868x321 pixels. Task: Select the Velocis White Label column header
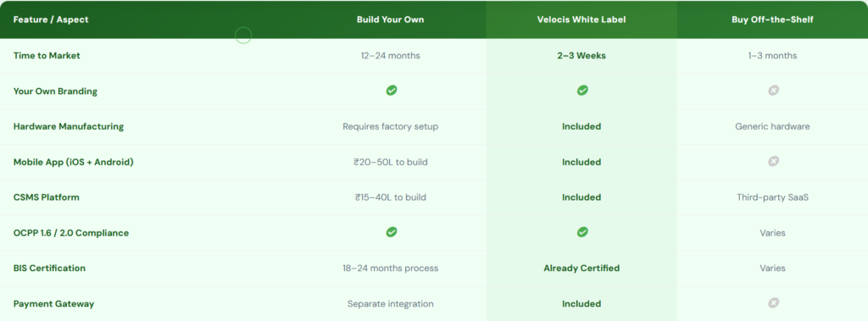pyautogui.click(x=581, y=19)
